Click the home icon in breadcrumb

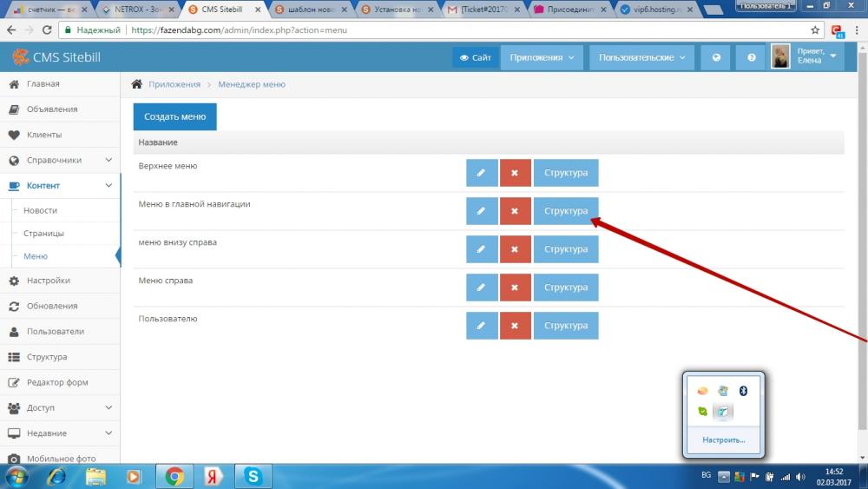click(137, 84)
